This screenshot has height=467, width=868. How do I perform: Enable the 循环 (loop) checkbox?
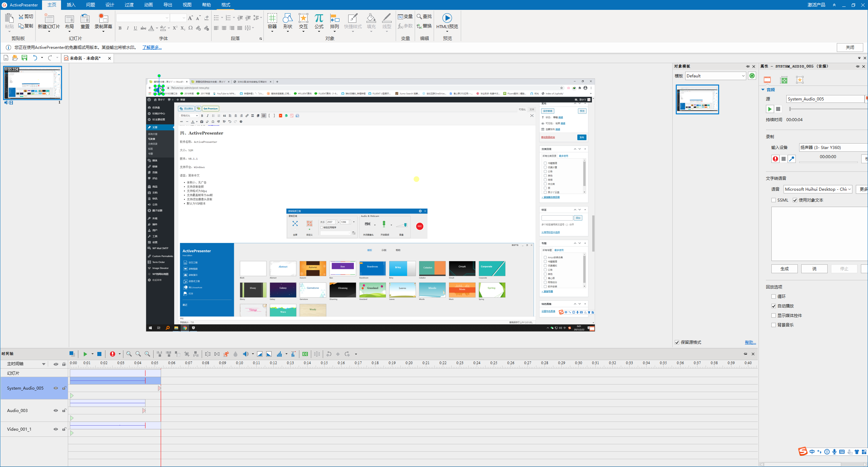[x=773, y=296]
